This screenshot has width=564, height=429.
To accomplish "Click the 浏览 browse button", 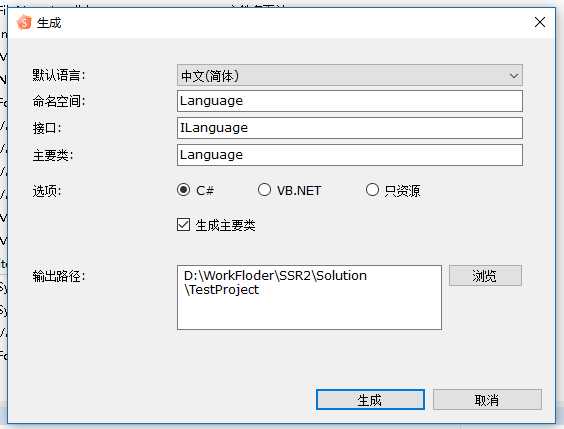I will click(x=485, y=276).
